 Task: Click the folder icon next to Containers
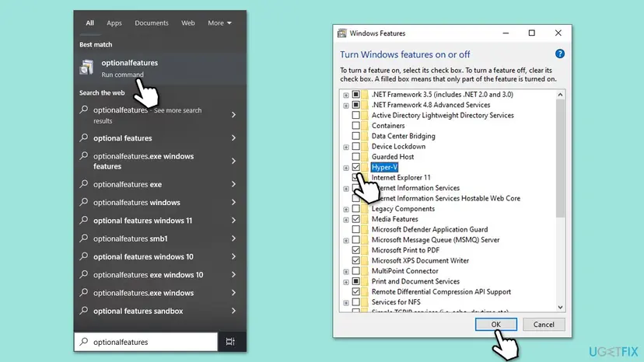pos(365,126)
